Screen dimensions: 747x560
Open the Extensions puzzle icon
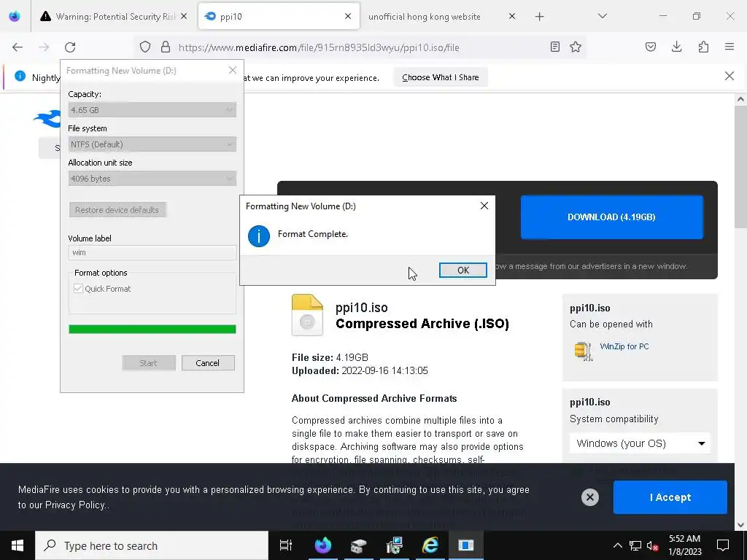[x=703, y=47]
